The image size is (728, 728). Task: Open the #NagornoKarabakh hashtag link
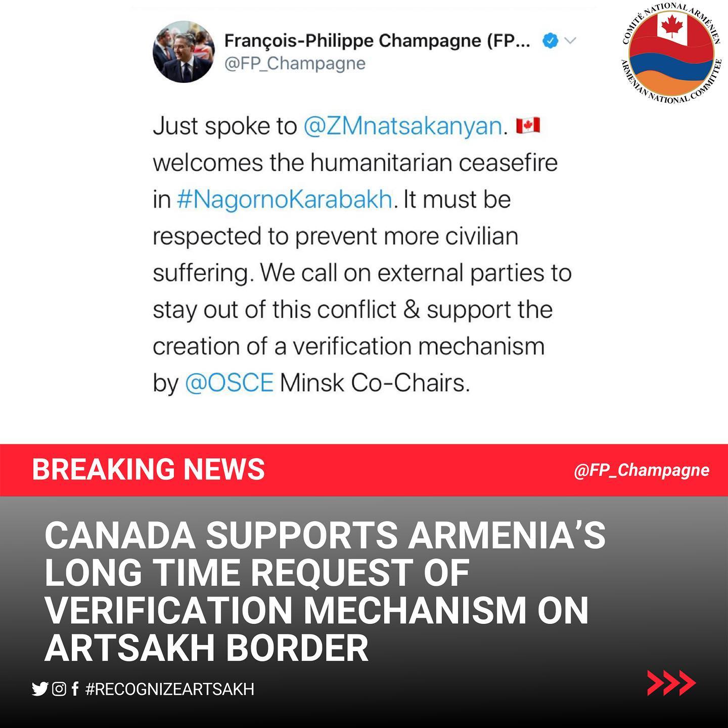click(285, 200)
